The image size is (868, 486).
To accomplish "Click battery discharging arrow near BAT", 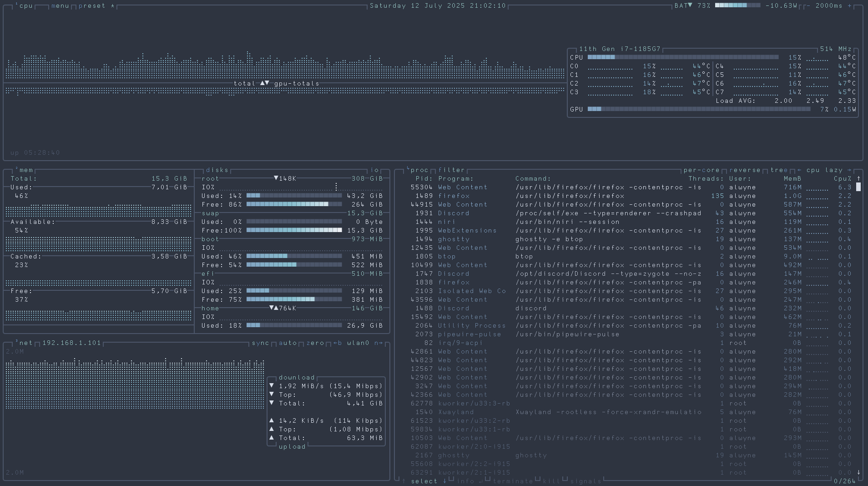I will point(690,5).
